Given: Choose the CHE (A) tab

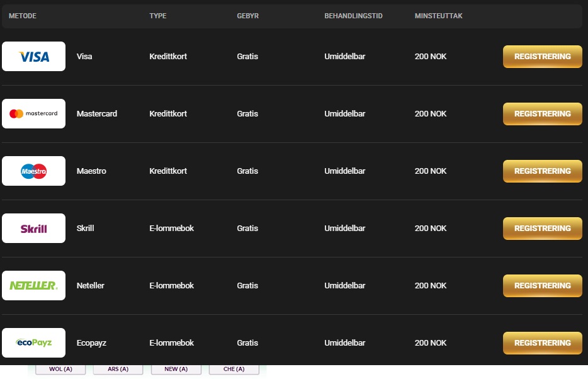Looking at the screenshot, I should pyautogui.click(x=234, y=370).
